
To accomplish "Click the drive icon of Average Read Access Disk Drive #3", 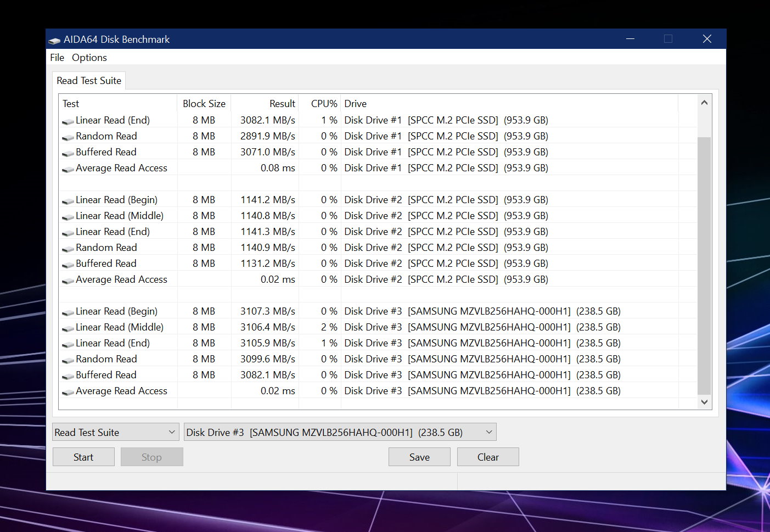I will point(68,392).
